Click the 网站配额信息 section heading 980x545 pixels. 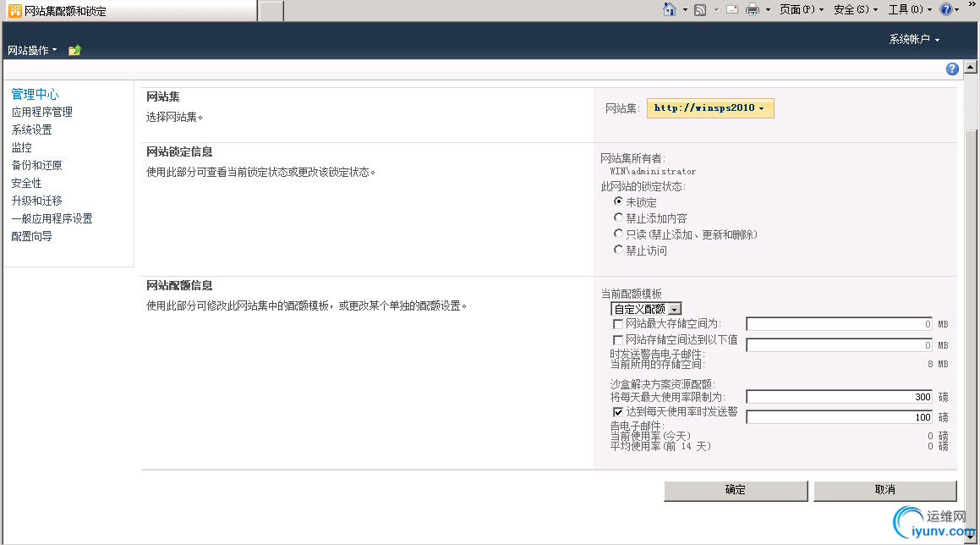[179, 285]
